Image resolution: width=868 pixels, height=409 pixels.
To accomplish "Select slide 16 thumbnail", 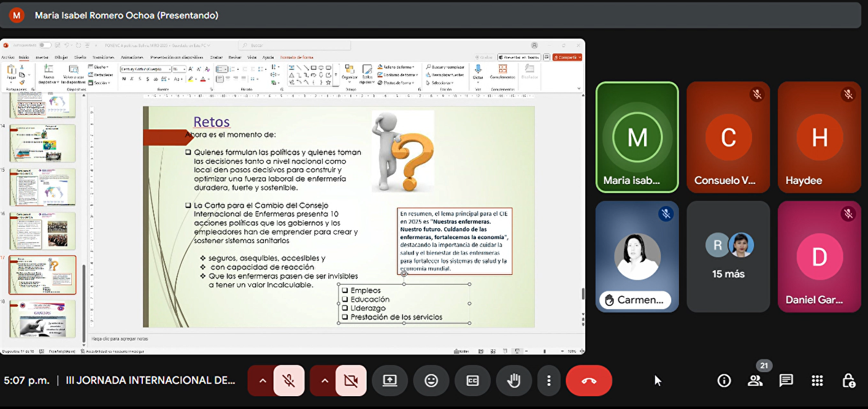I will (x=42, y=231).
